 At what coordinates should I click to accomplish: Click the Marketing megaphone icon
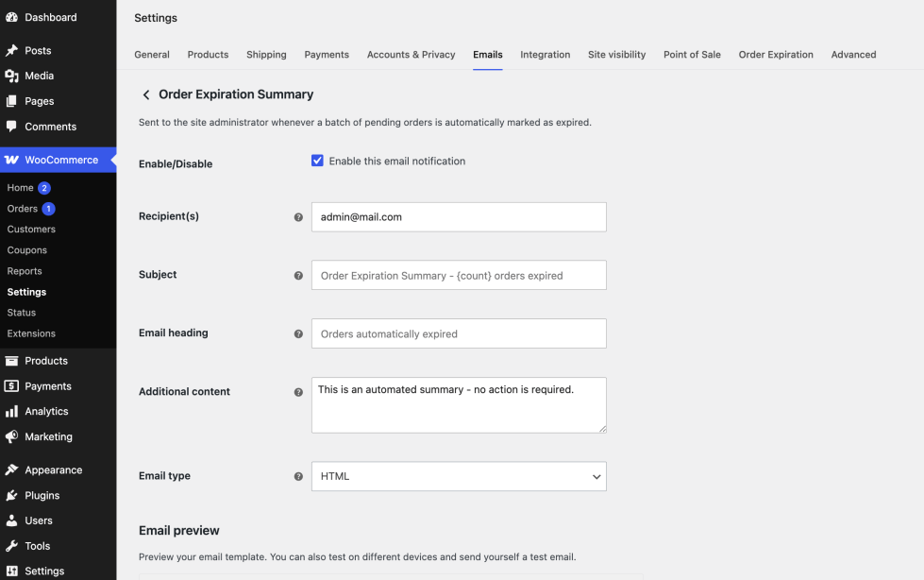(x=11, y=436)
